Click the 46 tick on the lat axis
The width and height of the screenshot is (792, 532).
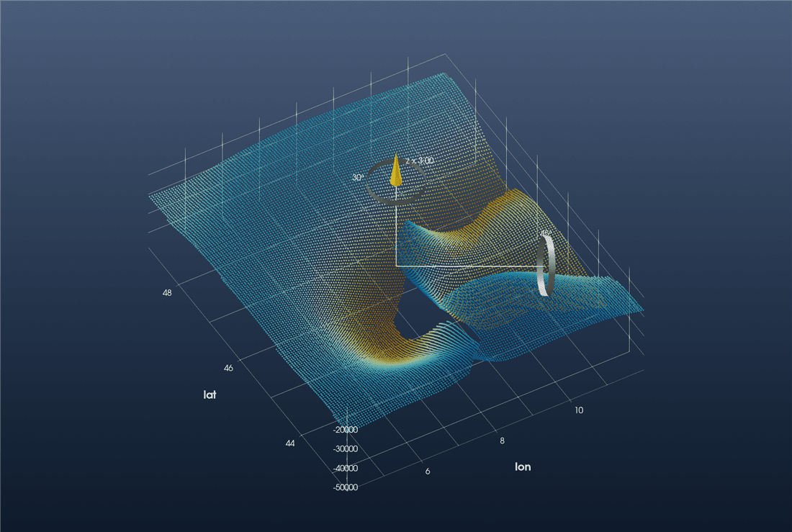(228, 368)
